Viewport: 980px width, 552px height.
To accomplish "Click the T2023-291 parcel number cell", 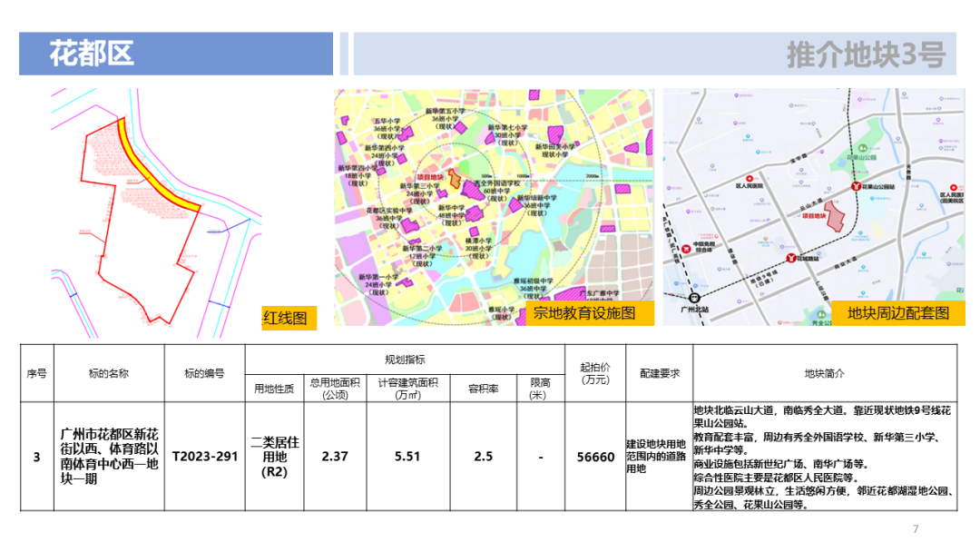I will 204,457.
